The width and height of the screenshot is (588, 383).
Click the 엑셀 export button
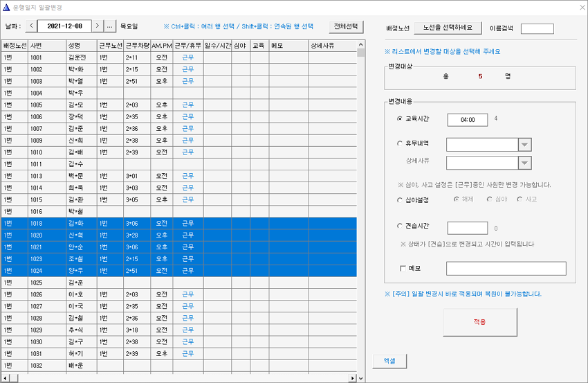(x=389, y=361)
